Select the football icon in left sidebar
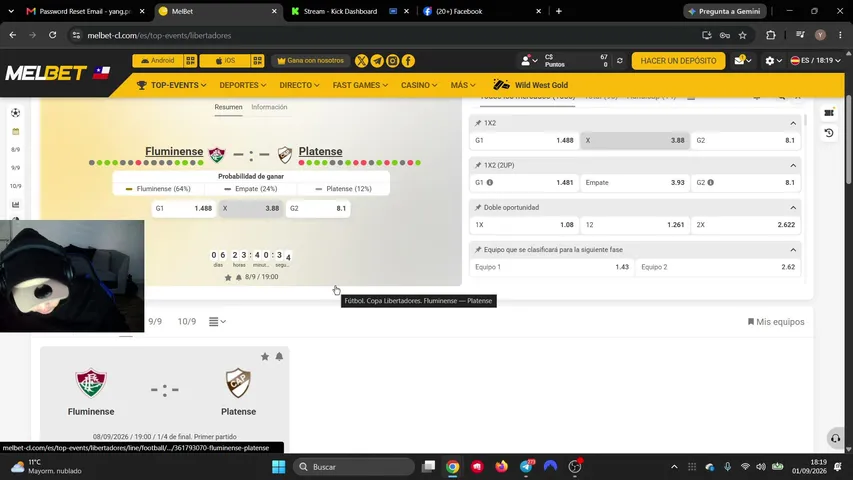Screen dimensions: 853x480 (x=15, y=113)
